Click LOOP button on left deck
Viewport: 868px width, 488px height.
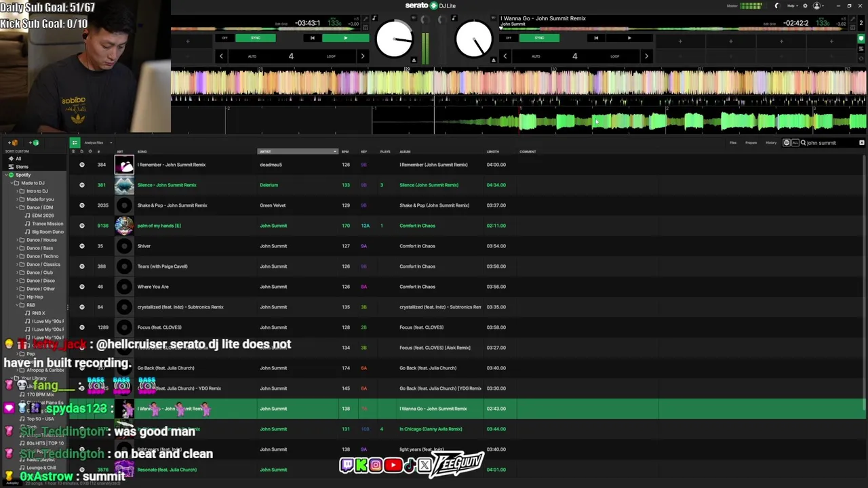point(331,56)
